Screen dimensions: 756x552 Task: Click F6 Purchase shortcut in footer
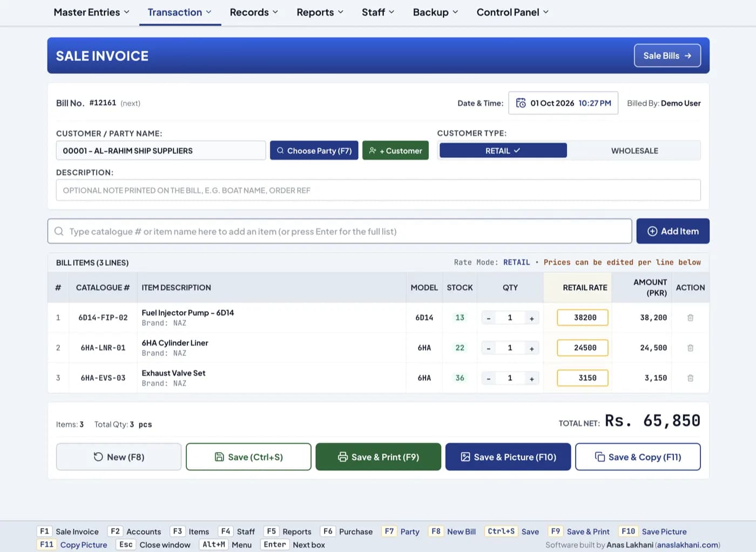coord(347,531)
